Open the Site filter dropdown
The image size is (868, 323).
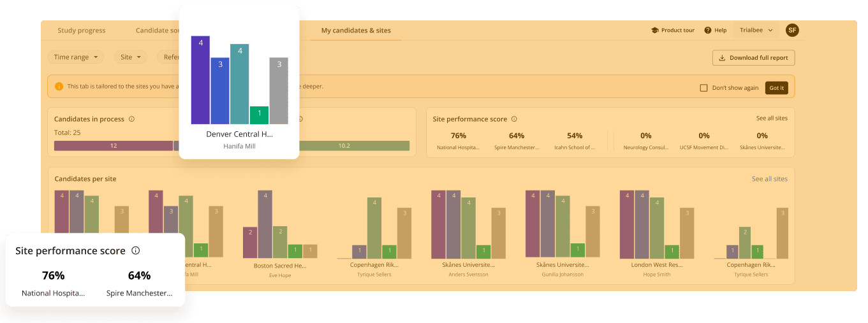coord(131,57)
